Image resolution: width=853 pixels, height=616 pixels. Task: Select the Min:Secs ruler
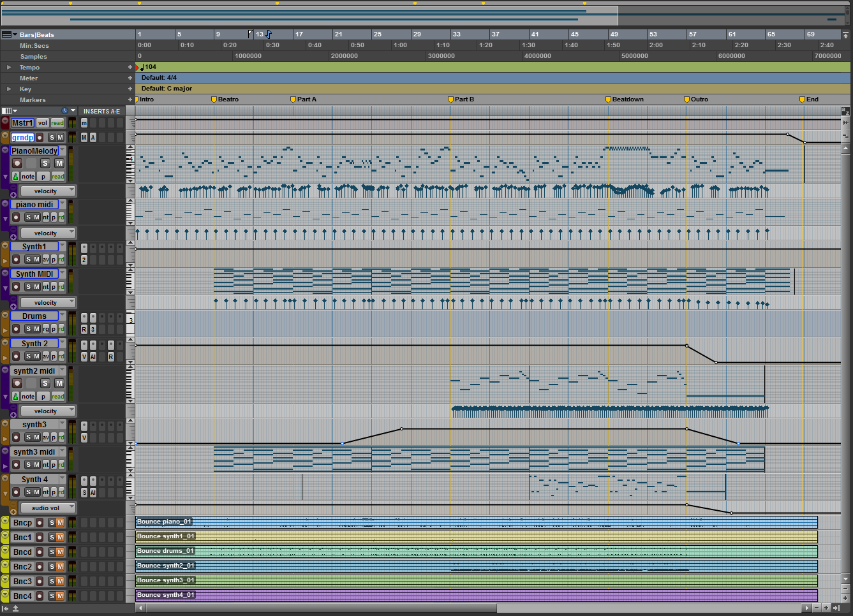34,46
